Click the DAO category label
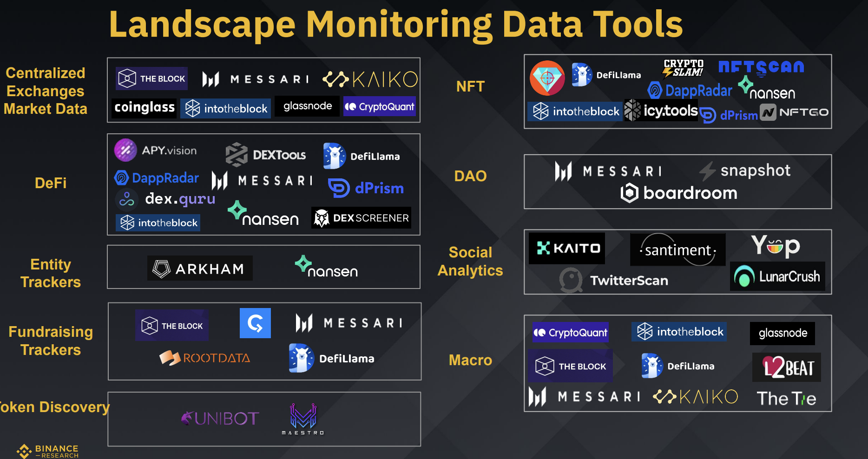 (x=470, y=176)
